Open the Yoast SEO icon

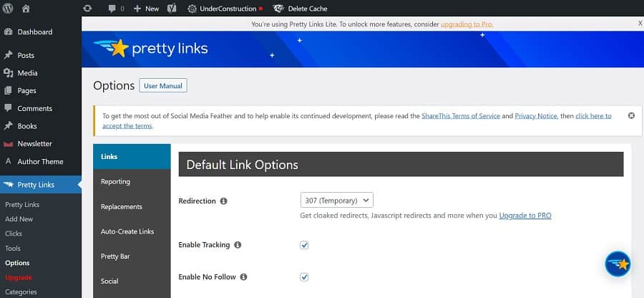pos(172,8)
